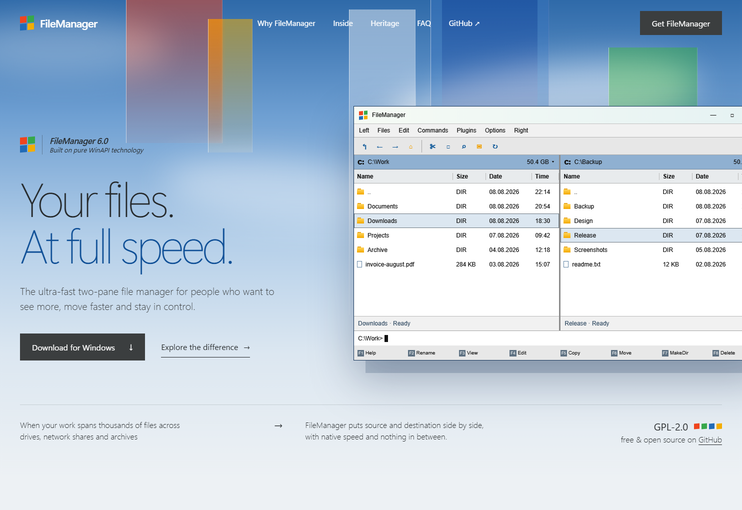
Task: Select the Downloads row in left pane
Action: tap(456, 220)
